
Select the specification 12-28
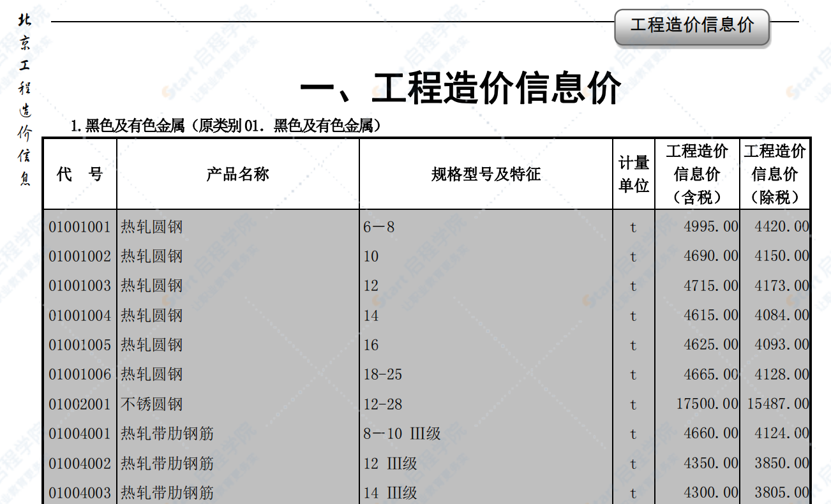pos(383,404)
